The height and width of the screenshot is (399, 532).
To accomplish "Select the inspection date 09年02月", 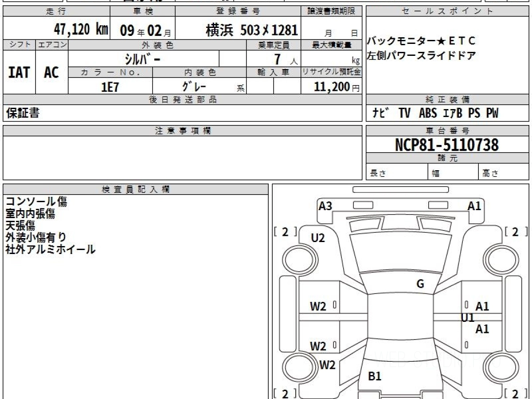I will [145, 31].
